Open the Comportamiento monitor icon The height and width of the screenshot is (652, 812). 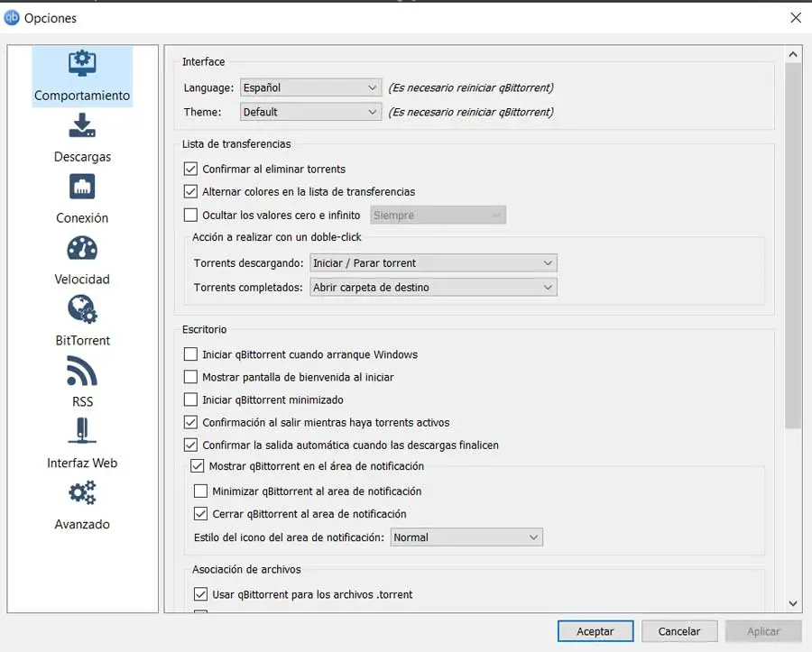(x=82, y=63)
